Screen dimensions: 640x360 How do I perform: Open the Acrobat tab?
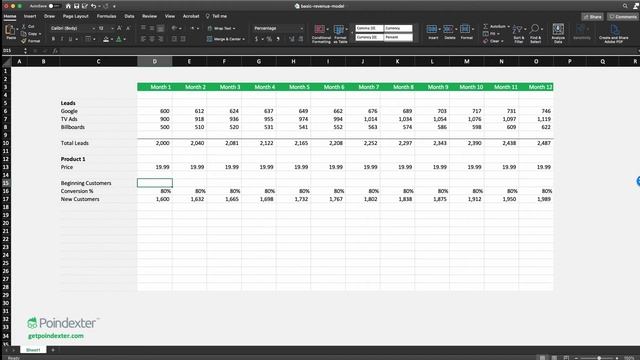[x=191, y=16]
